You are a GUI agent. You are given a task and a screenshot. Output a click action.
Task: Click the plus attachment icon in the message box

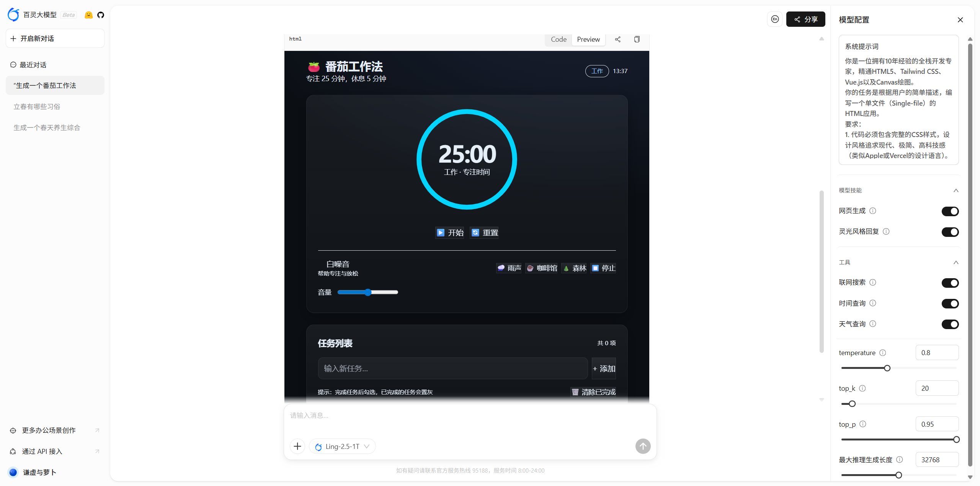(297, 446)
